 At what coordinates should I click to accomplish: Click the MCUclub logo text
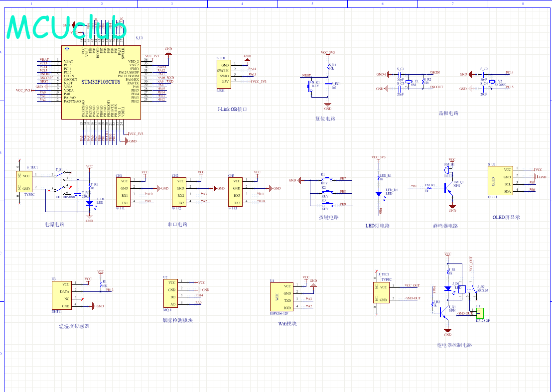pyautogui.click(x=66, y=27)
